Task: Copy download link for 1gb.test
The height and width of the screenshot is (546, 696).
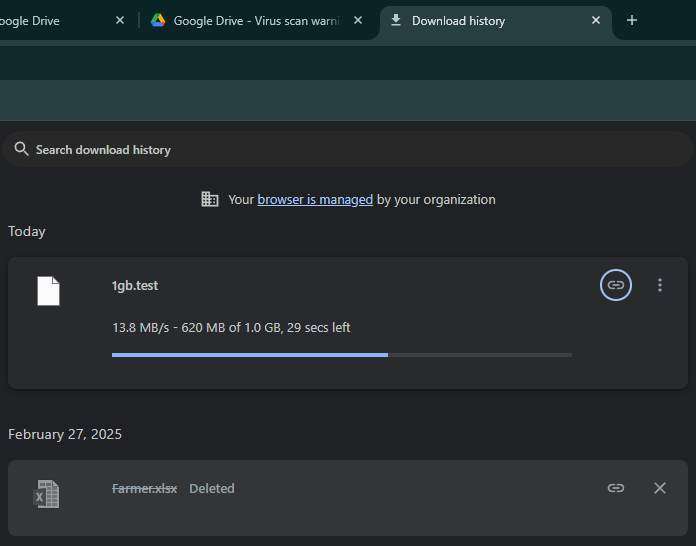Action: (x=616, y=285)
